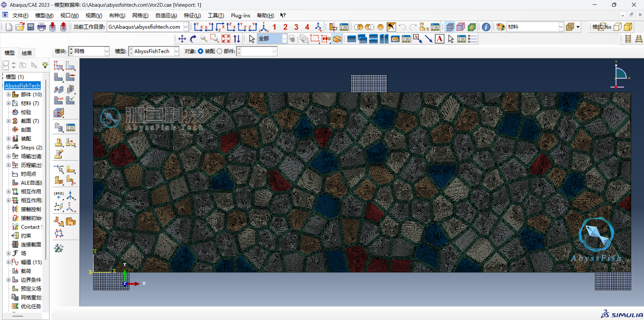Undo the last action
This screenshot has height=320, width=644.
coord(402,27)
